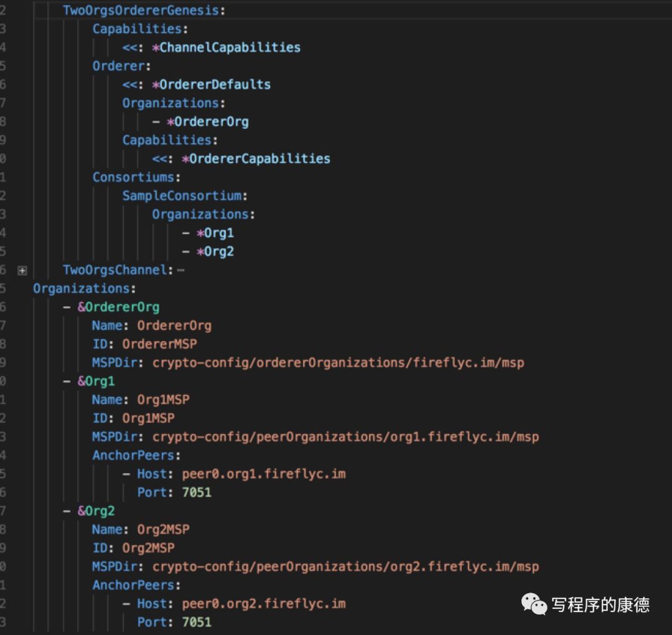The height and width of the screenshot is (635, 672).
Task: Click the *Org1 list entry
Action: pos(215,233)
